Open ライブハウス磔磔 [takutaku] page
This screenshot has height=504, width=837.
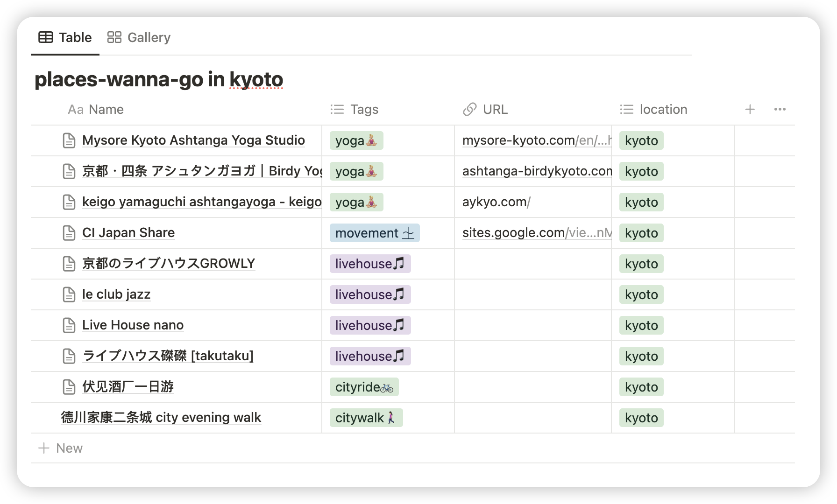tap(168, 356)
